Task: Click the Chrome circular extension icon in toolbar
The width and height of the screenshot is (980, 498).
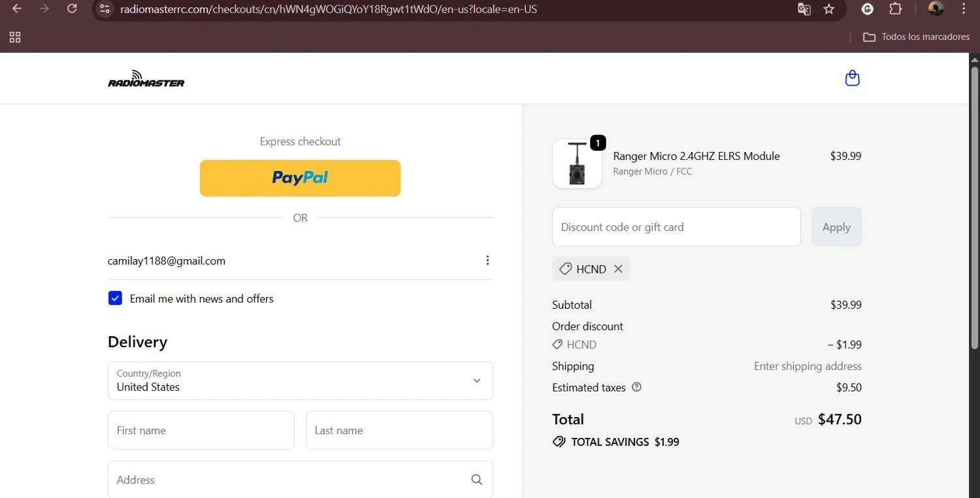Action: pos(868,9)
